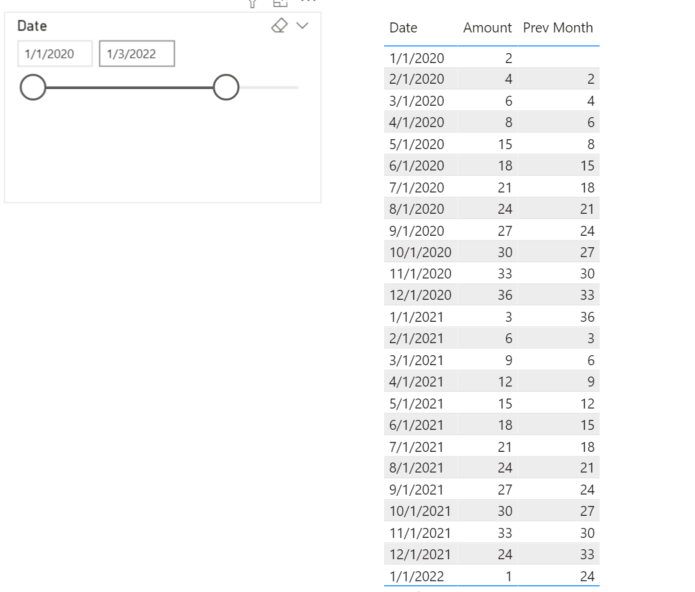Screen dimensions: 695x592
Task: Select the 8/1/2020 date cell
Action: click(417, 209)
